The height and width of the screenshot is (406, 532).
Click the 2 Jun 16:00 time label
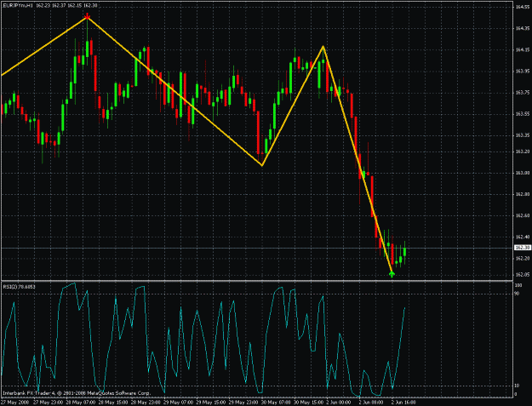(x=403, y=403)
